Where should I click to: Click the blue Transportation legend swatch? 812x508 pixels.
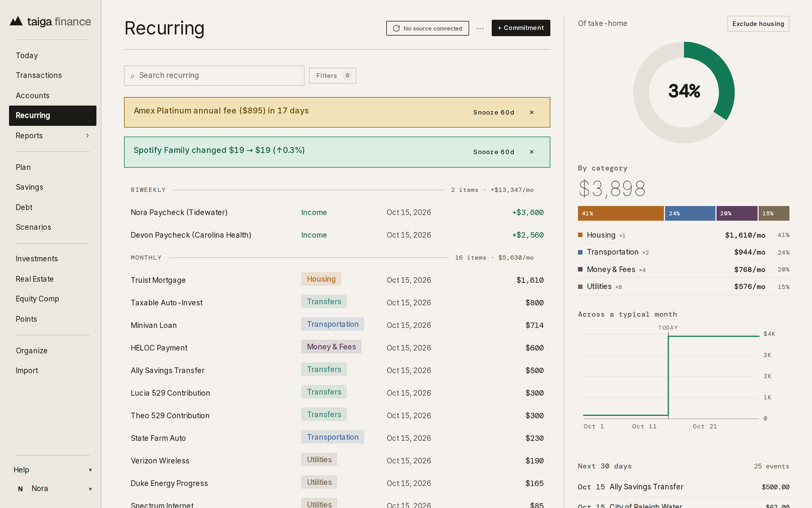pyautogui.click(x=580, y=252)
